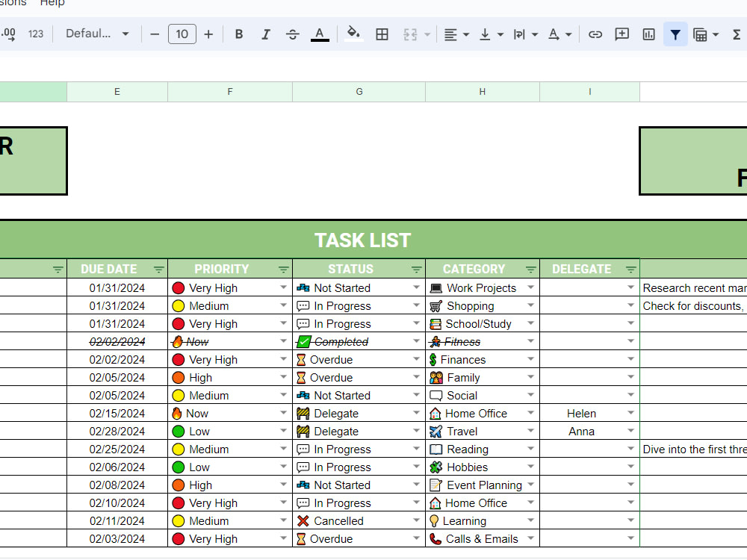The width and height of the screenshot is (747, 560).
Task: Open status dropdown for Shopping row
Action: point(416,305)
